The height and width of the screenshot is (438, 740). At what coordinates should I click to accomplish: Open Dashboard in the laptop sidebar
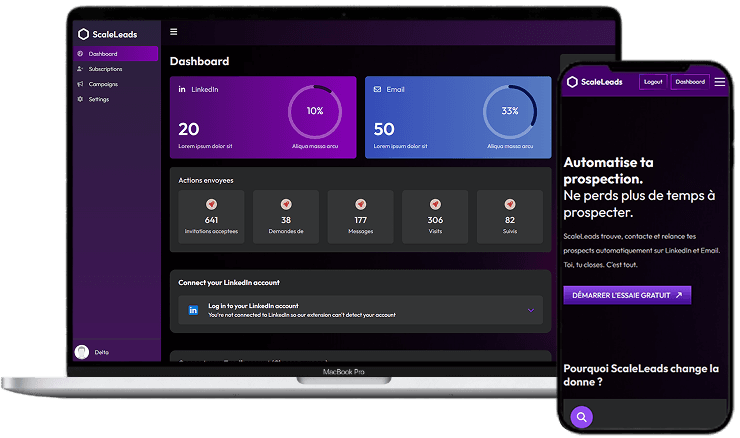pos(116,54)
